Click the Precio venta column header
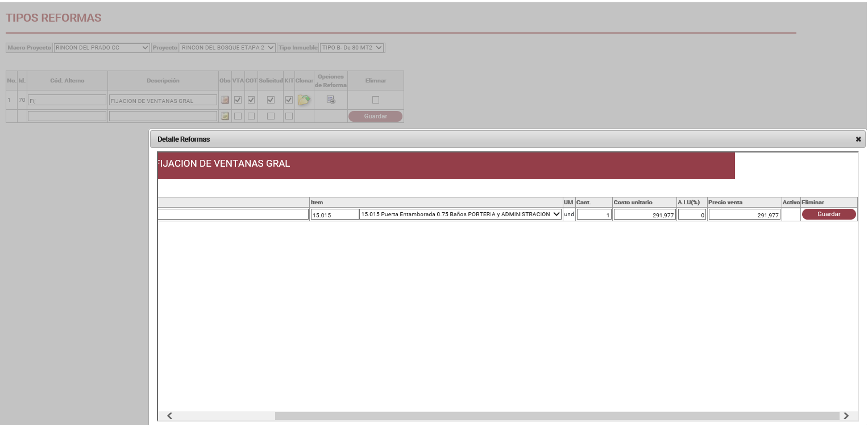The width and height of the screenshot is (868, 425). 744,203
